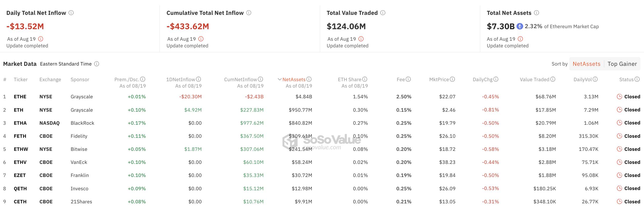Select the 7.29M daily volume cell
The height and width of the screenshot is (210, 644).
pos(591,110)
